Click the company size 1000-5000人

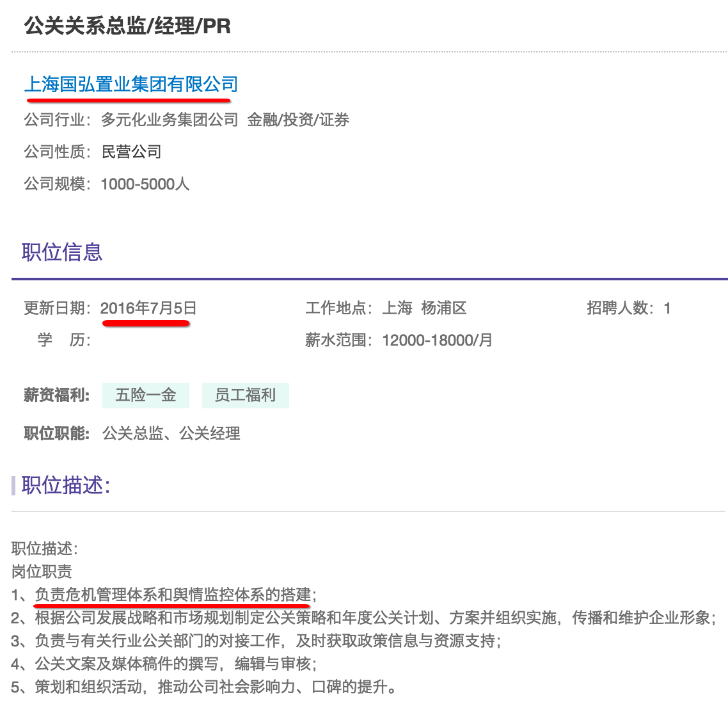(x=145, y=184)
